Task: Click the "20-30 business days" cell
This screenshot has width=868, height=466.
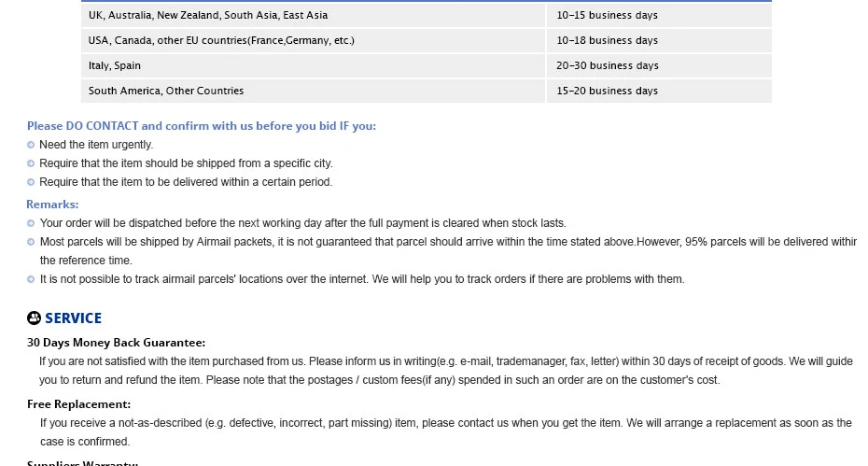Action: (607, 65)
